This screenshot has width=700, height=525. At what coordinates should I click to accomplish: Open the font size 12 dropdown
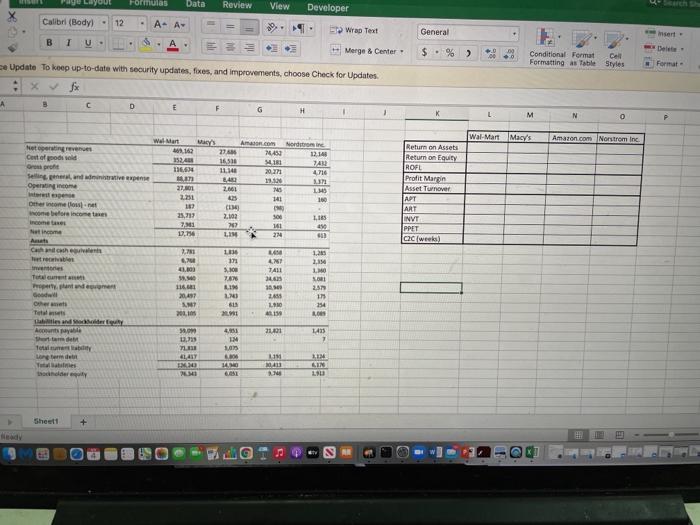142,23
